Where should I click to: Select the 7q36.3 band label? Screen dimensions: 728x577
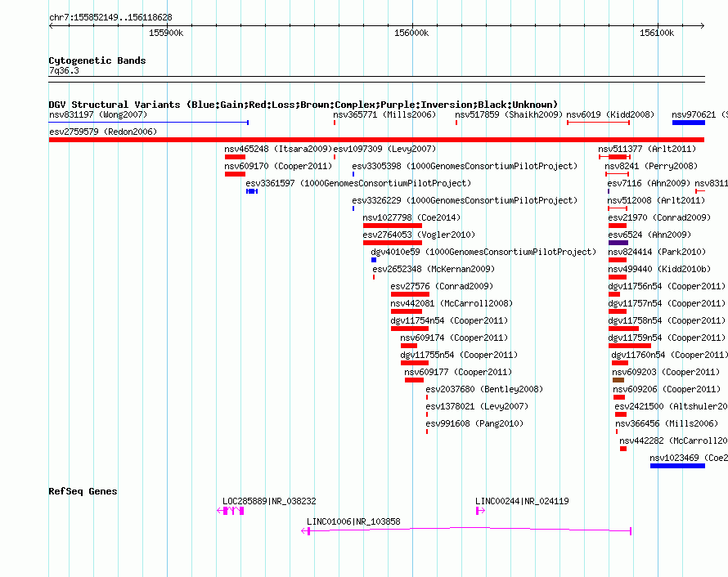coord(64,70)
